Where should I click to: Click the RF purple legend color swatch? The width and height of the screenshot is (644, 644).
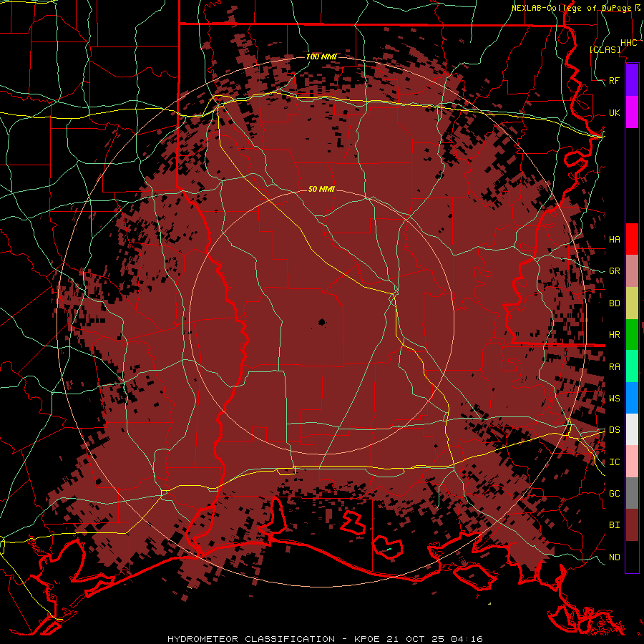point(632,80)
